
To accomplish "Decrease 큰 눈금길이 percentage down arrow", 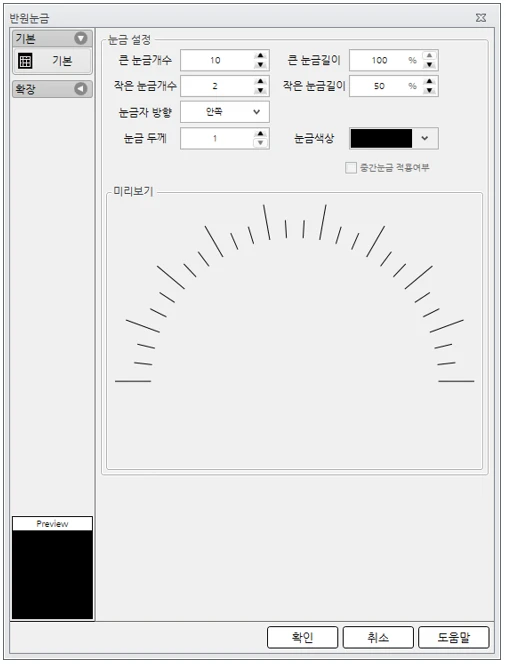I will (429, 65).
